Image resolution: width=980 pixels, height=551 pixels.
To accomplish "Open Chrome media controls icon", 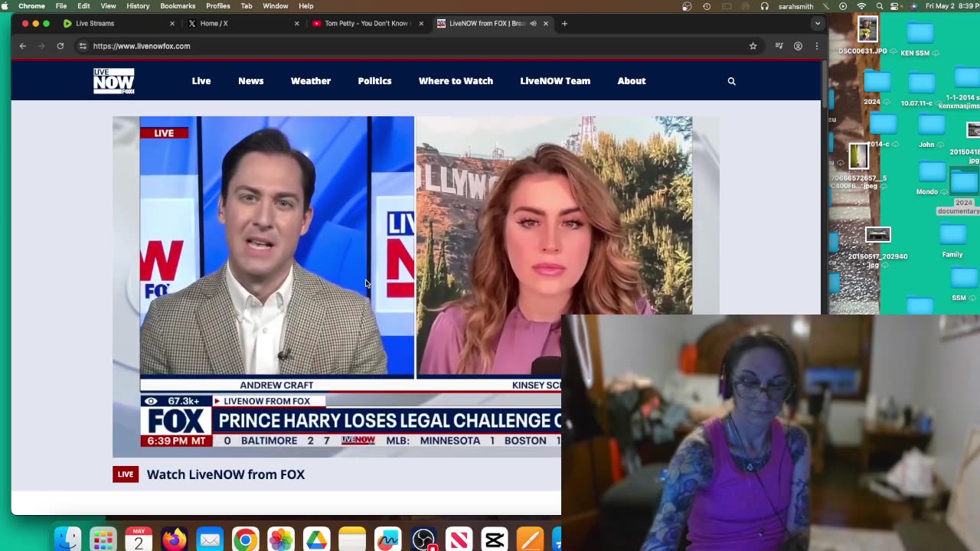I will point(779,46).
